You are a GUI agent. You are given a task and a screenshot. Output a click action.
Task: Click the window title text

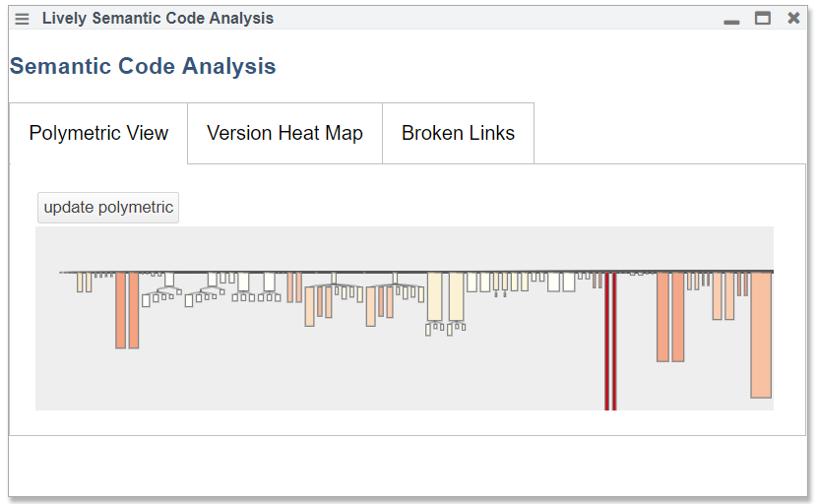pyautogui.click(x=157, y=19)
